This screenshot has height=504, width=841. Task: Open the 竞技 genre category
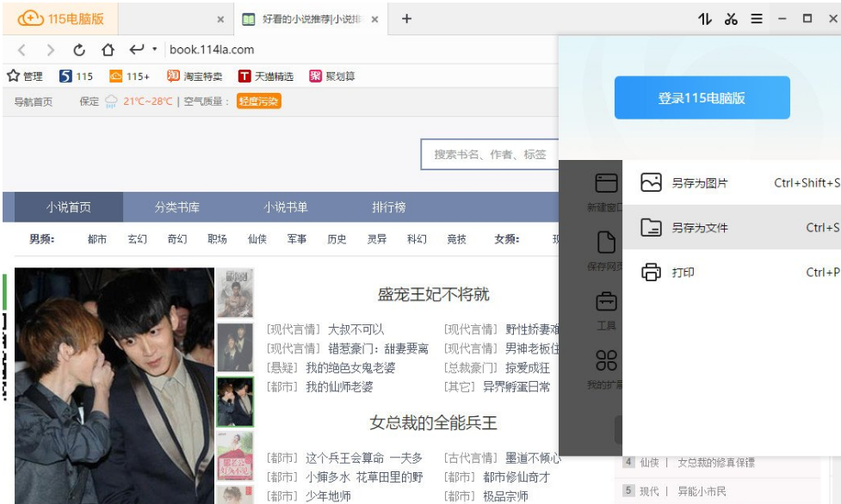pyautogui.click(x=457, y=239)
